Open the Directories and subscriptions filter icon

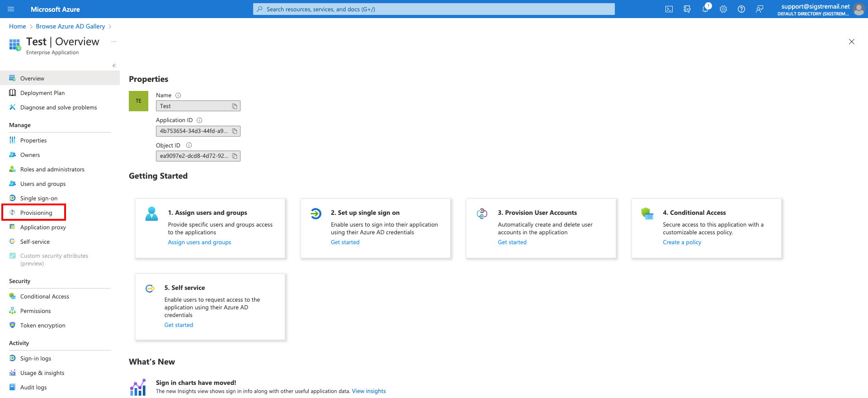(x=687, y=9)
